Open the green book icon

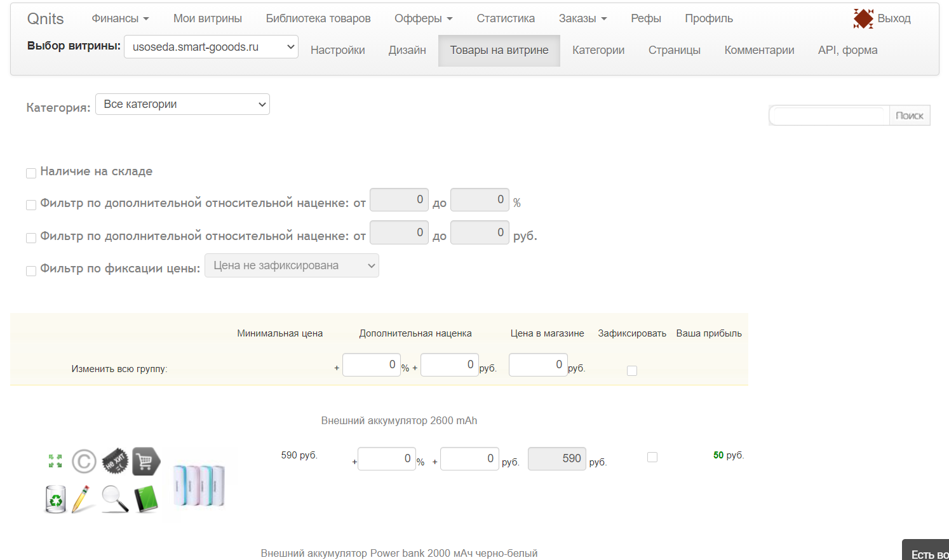pos(146,499)
